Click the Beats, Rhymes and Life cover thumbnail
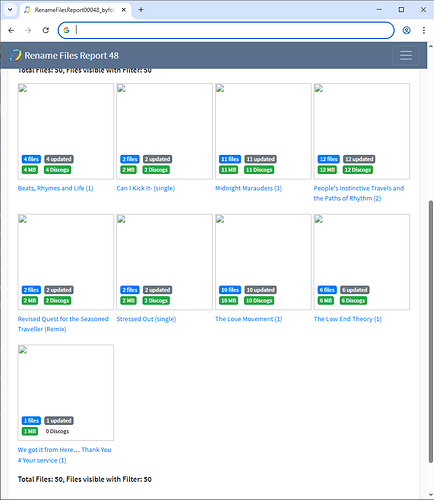Screen dimensions: 434x500 tap(66, 131)
